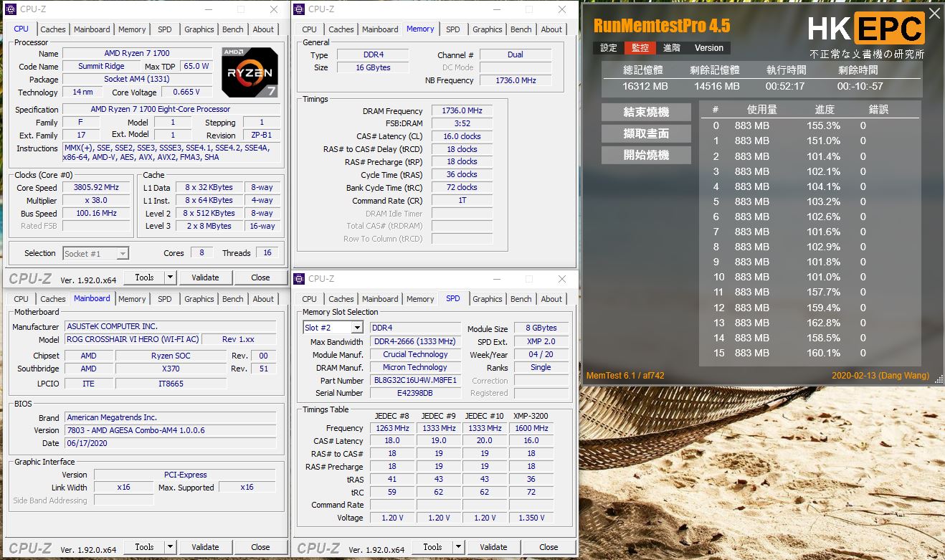
Task: Switch to Caches tab in CPU-tab window
Action: pyautogui.click(x=53, y=29)
